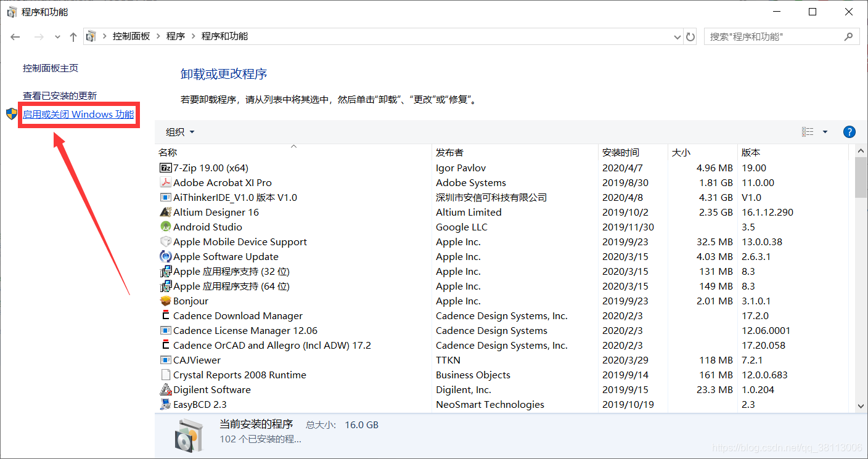Select the Igor Pavlov publisher cell

462,168
